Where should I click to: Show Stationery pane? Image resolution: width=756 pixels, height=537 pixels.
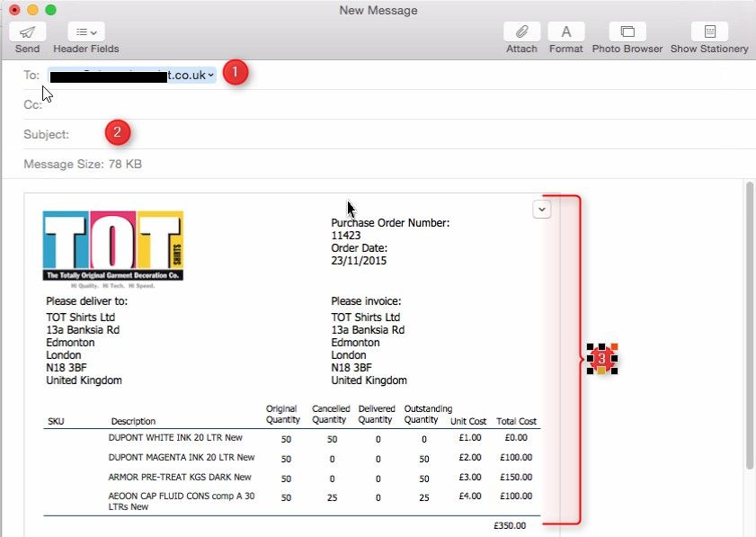click(709, 31)
